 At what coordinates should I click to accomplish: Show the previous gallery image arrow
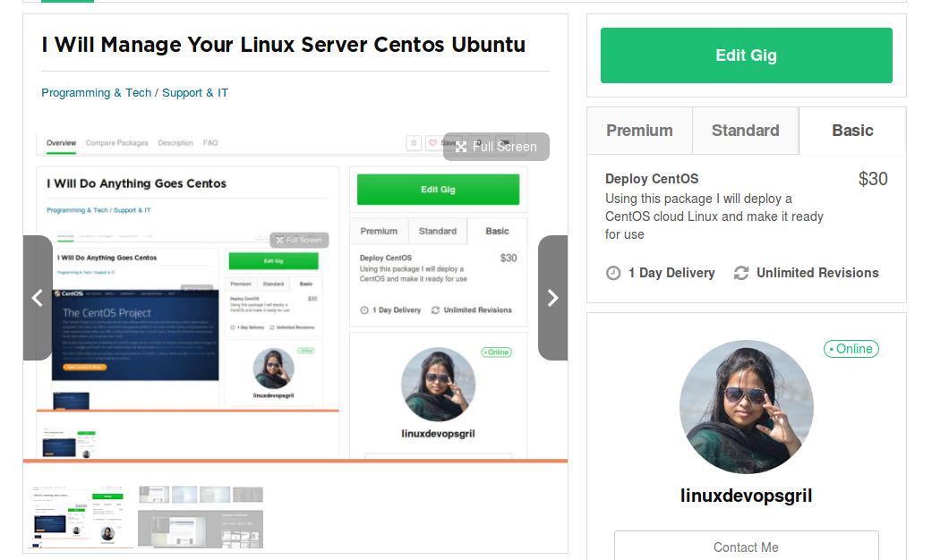38,298
